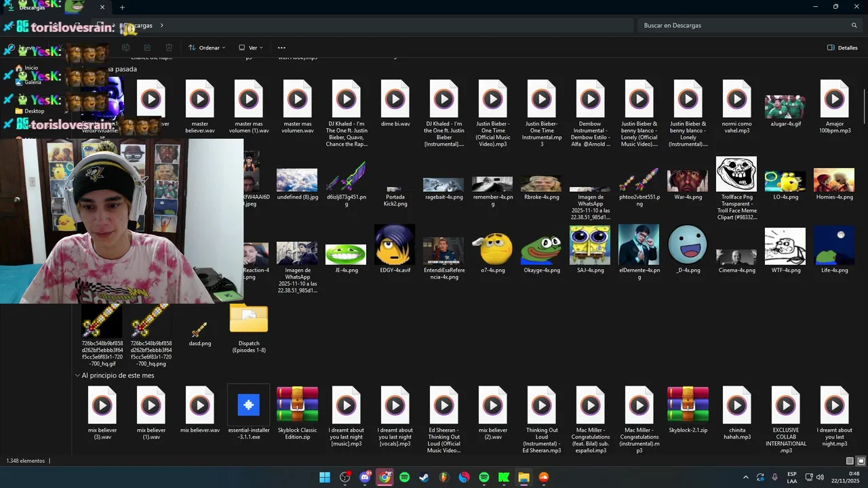
Task: Open the Kick app in the taskbar
Action: click(504, 477)
